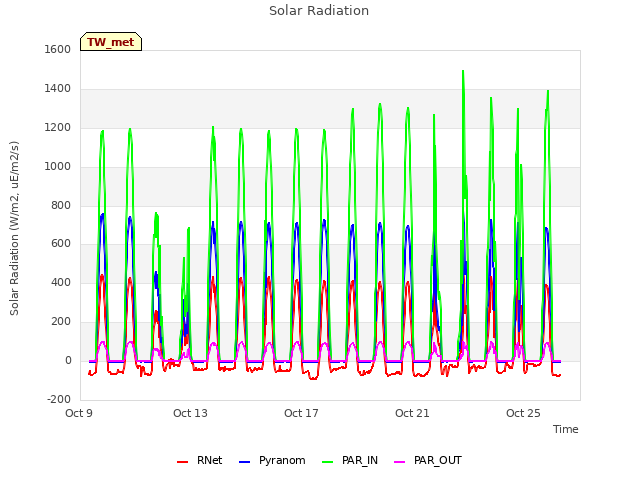Image resolution: width=640 pixels, height=480 pixels.
Task: Click the tallest green PAR_IN peak near 1500
Action: point(463,72)
